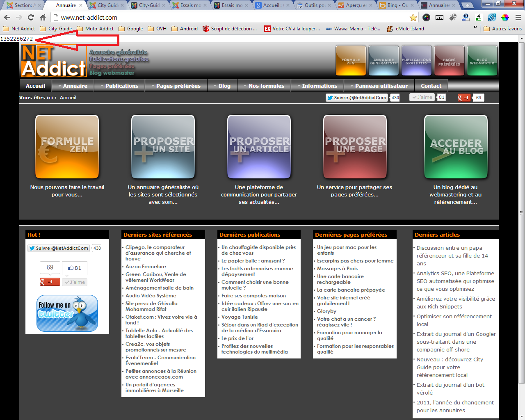The image size is (525, 420).
Task: Click the NET Addict site logo
Action: [54, 61]
